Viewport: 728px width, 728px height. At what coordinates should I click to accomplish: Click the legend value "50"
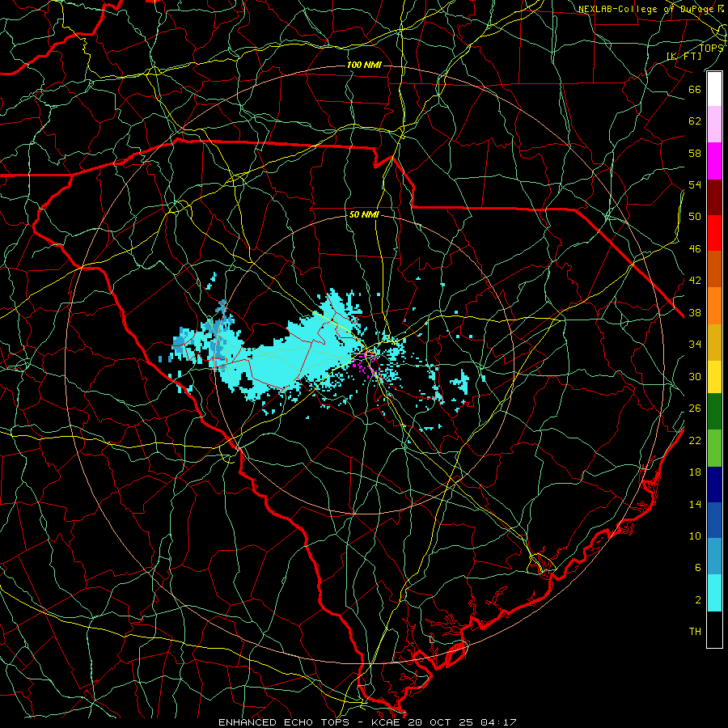click(x=695, y=216)
